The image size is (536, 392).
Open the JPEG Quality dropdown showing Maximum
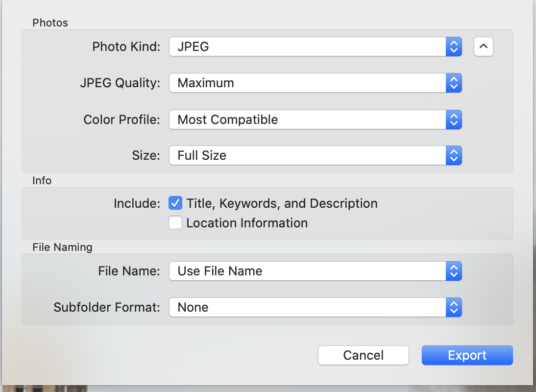coord(308,83)
